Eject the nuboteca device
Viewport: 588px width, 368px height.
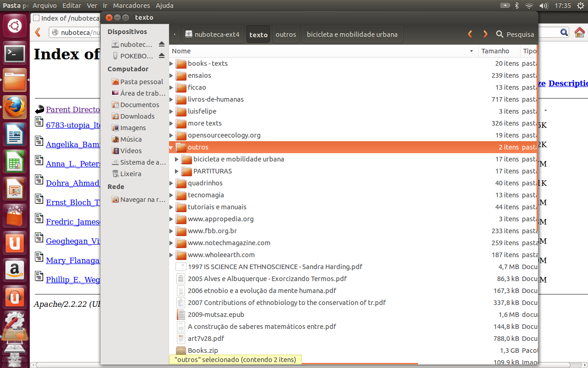161,44
